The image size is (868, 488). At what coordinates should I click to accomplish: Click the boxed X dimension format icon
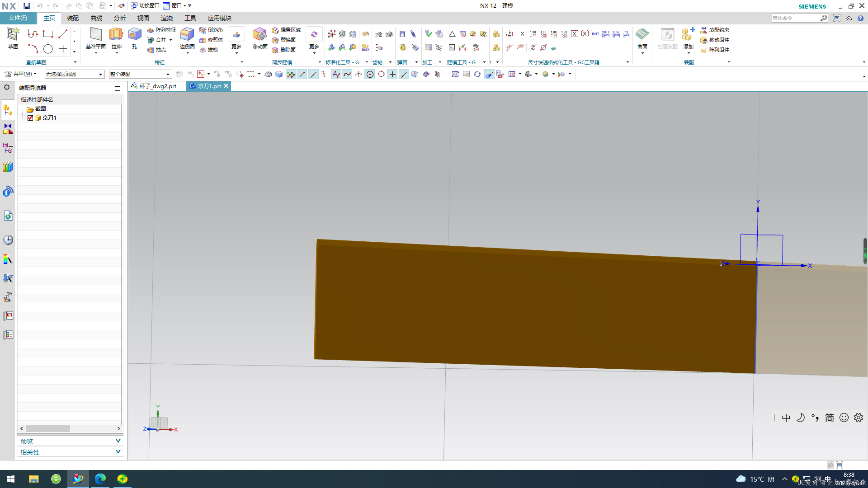coord(574,34)
